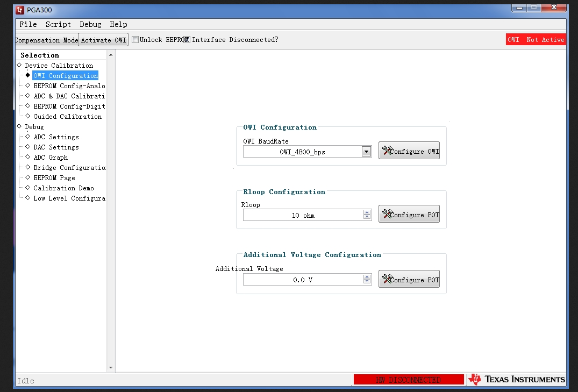The width and height of the screenshot is (578, 392).
Task: Select DAC Settings tree item
Action: coord(56,147)
